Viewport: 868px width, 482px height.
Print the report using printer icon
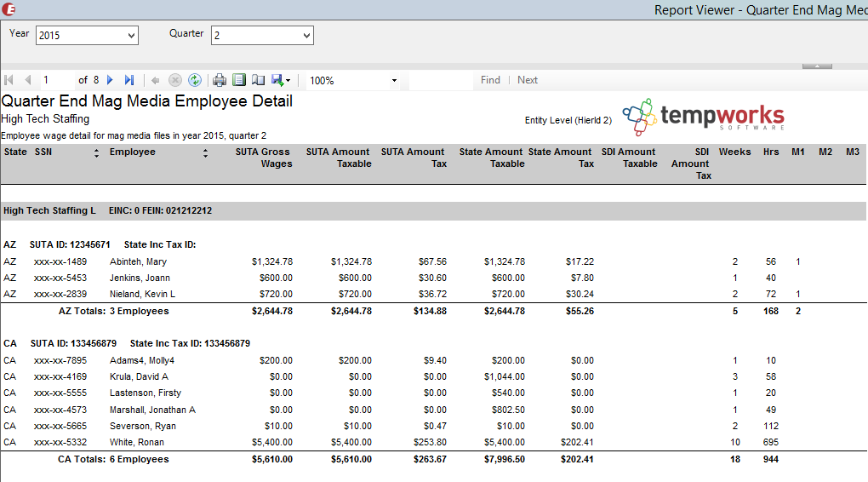[220, 80]
